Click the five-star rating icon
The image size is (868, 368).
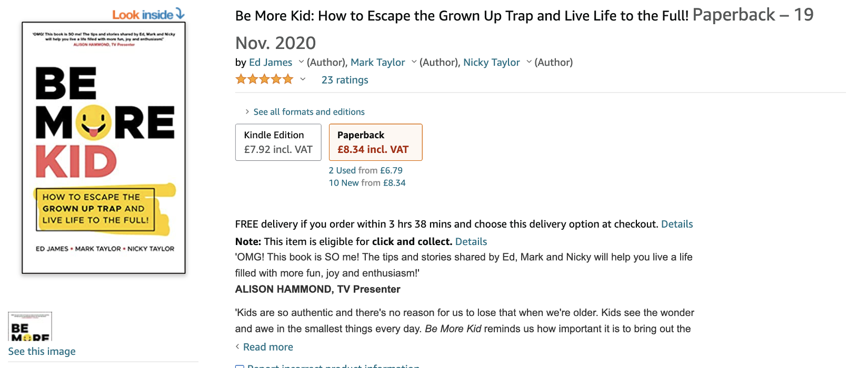264,79
